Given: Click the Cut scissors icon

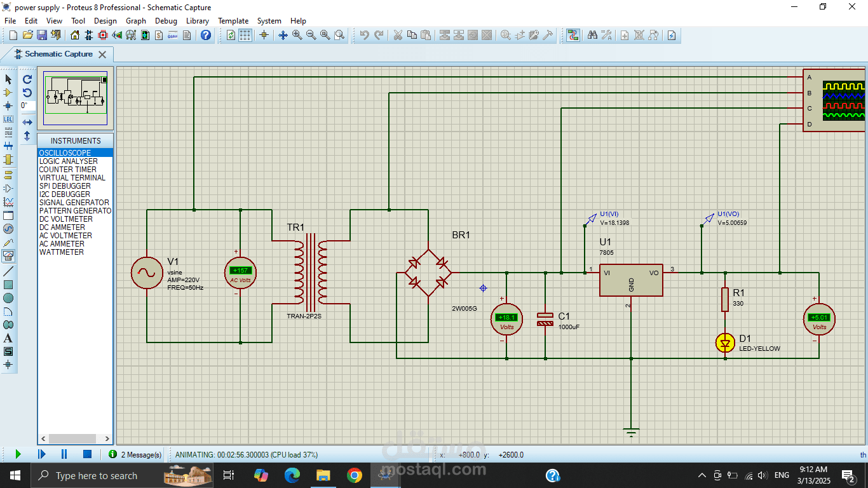Looking at the screenshot, I should point(398,36).
